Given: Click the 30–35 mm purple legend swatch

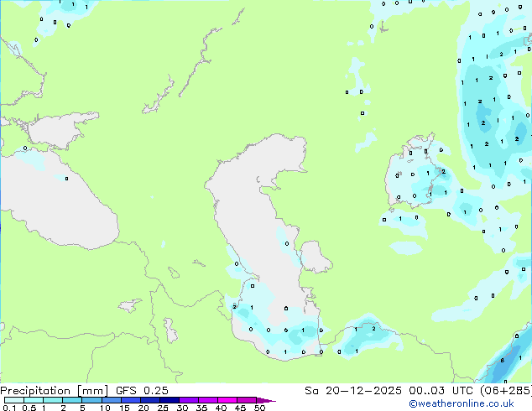Looking at the screenshot, I should 189,400.
